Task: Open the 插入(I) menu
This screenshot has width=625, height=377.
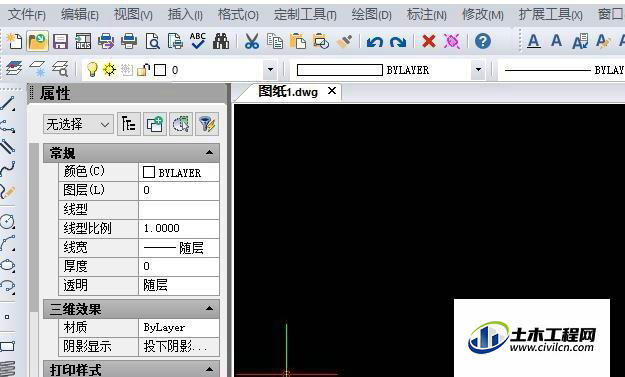Action: [x=185, y=15]
